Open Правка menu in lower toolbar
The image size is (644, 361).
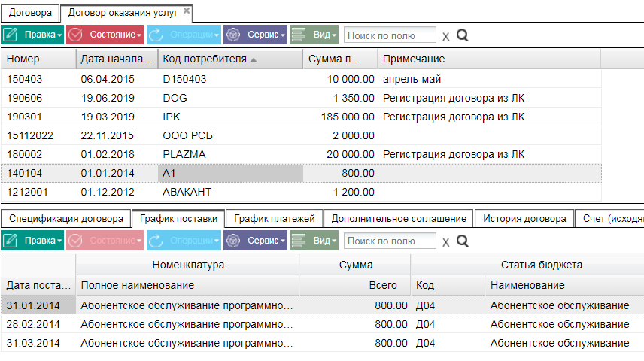point(32,241)
